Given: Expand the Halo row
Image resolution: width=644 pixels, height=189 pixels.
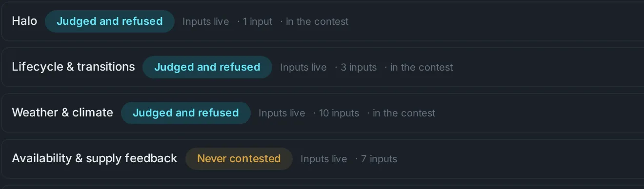Looking at the screenshot, I should point(322,21).
